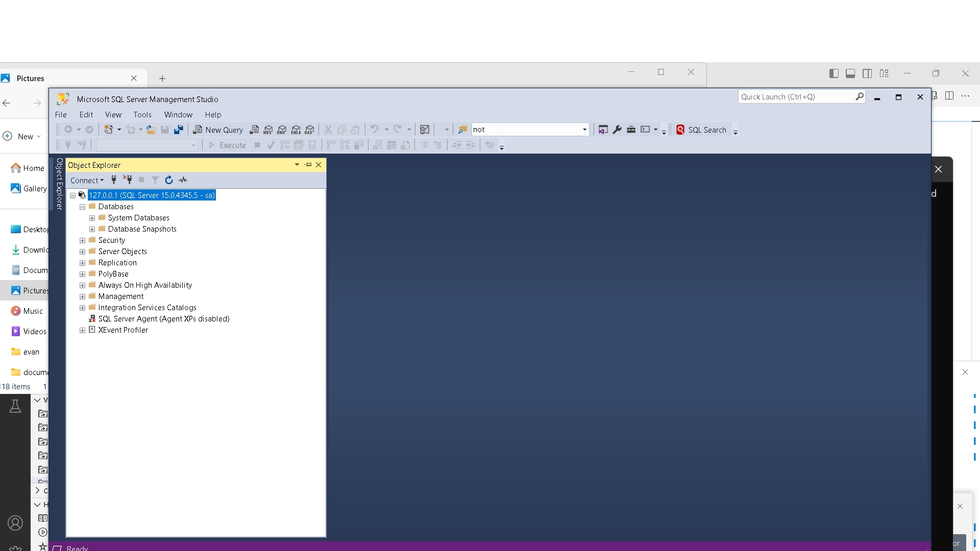Image resolution: width=980 pixels, height=551 pixels.
Task: Click the New Project icon in toolbar
Action: [108, 130]
